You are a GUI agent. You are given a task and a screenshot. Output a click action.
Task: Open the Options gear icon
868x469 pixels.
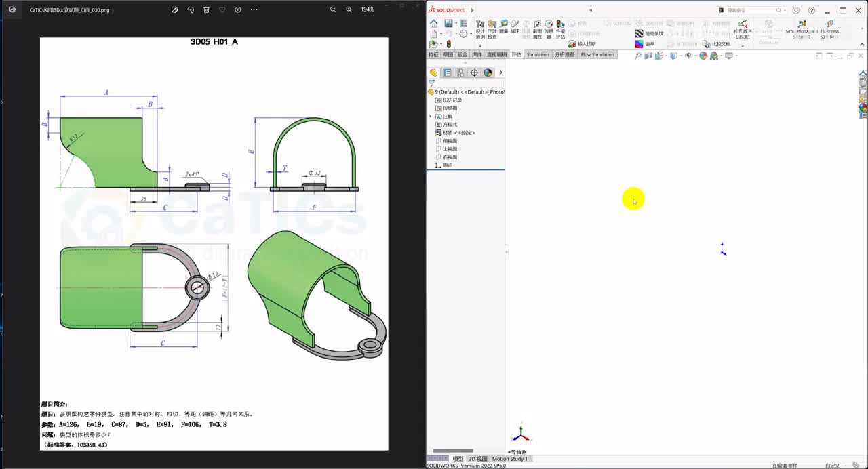pyautogui.click(x=463, y=33)
